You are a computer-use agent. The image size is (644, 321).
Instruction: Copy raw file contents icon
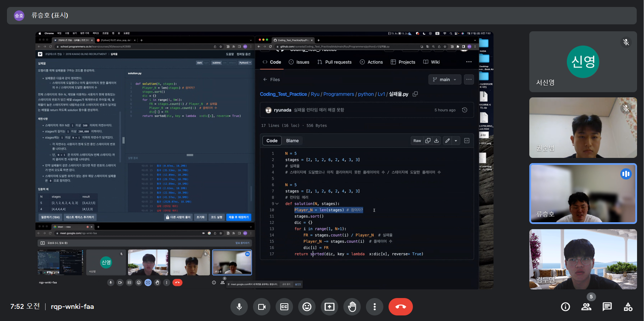428,141
